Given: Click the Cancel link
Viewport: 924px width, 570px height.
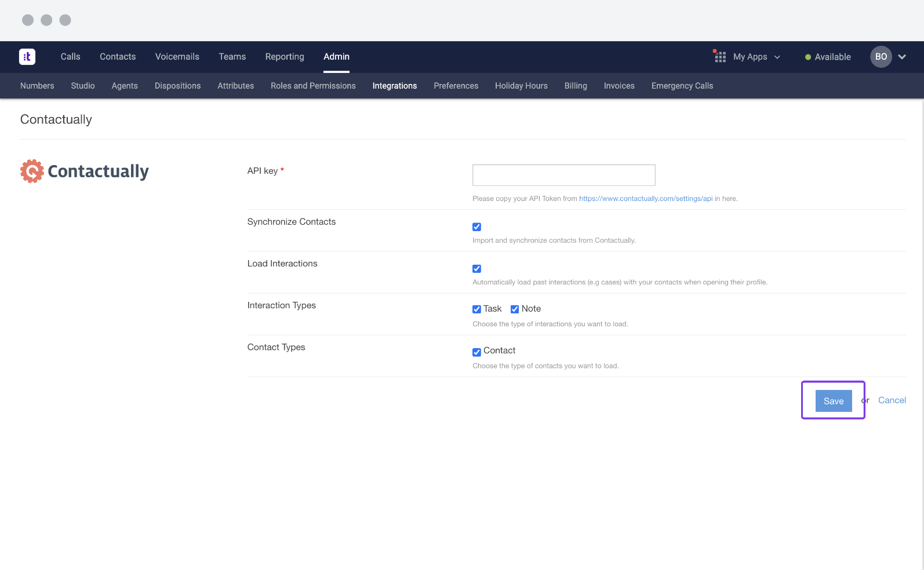Looking at the screenshot, I should [x=892, y=400].
